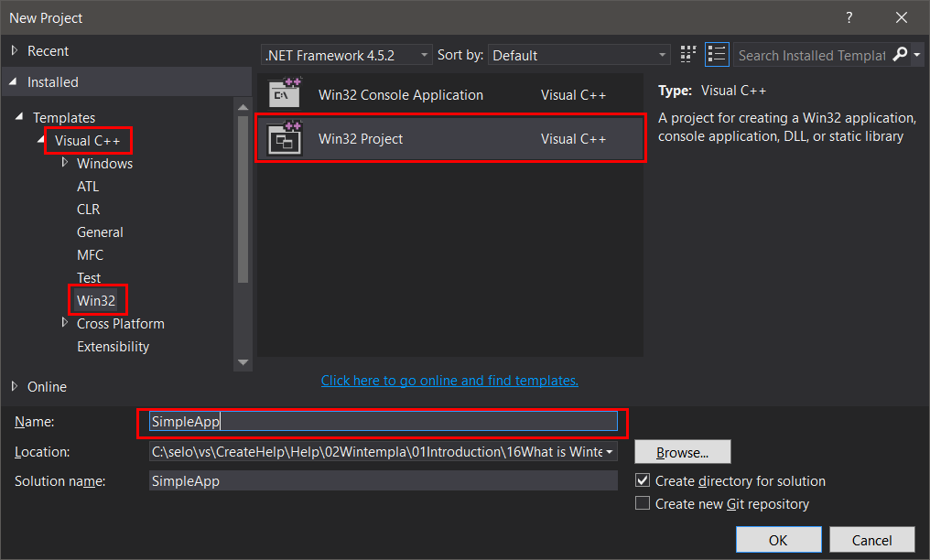The width and height of the screenshot is (930, 560).
Task: Select the Windows template category
Action: point(105,164)
